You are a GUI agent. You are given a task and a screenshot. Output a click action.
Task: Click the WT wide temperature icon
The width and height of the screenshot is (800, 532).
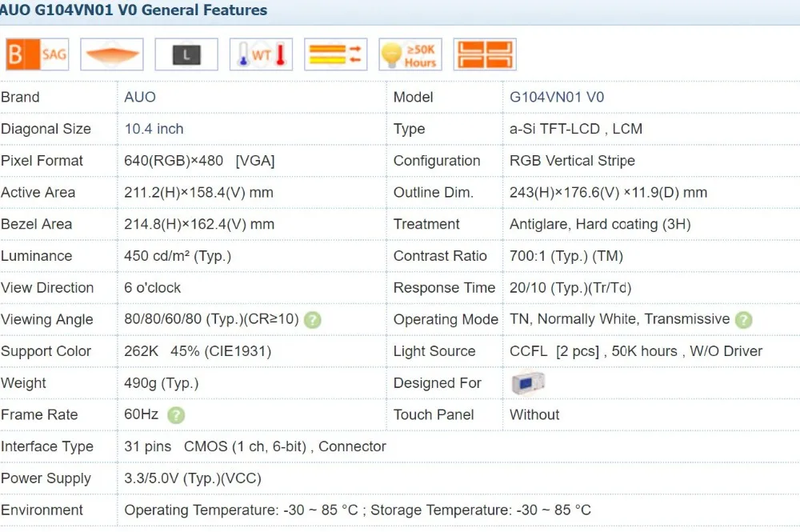point(262,54)
